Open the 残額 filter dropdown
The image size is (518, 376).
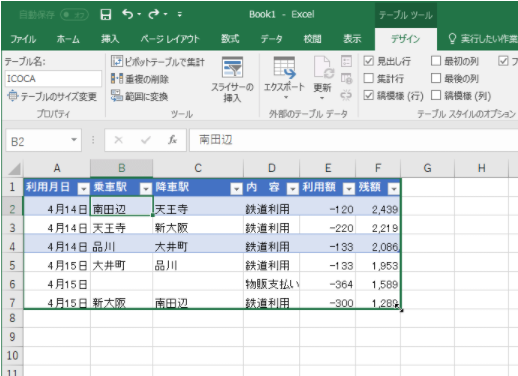tap(393, 189)
